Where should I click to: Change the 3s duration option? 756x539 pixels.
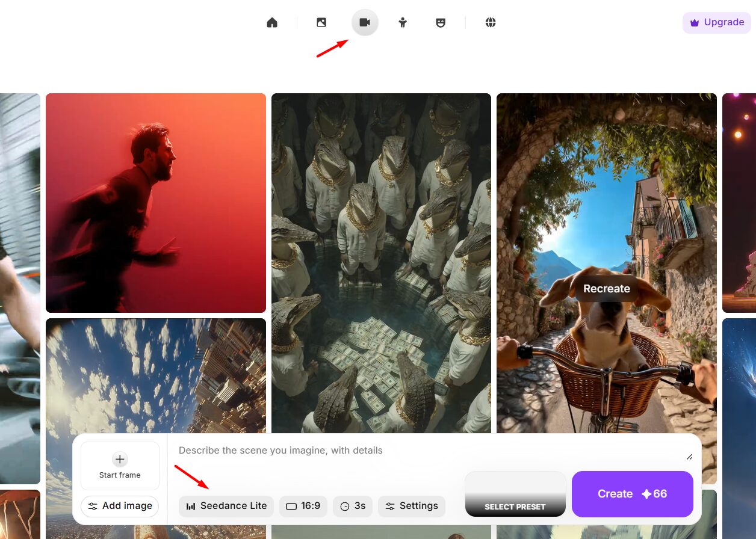[353, 506]
